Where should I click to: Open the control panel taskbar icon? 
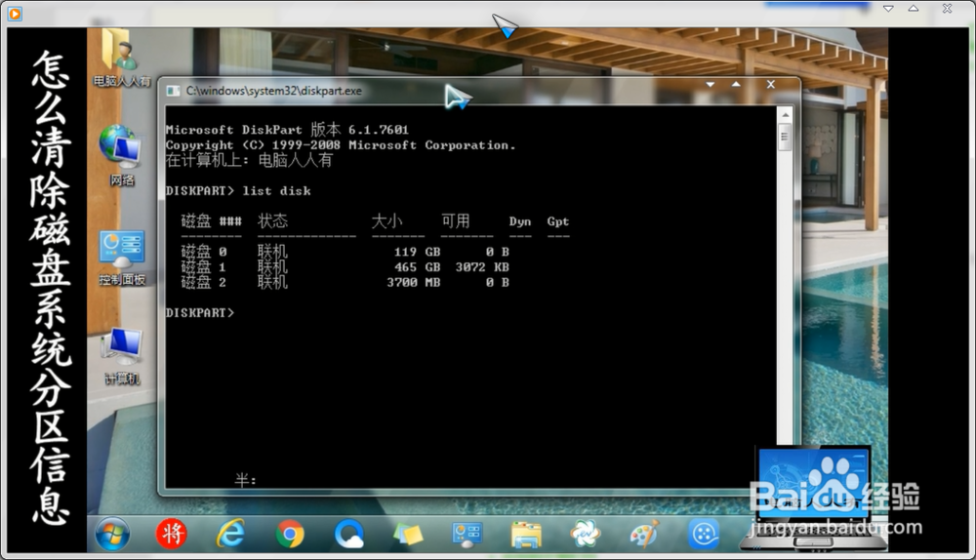467,534
